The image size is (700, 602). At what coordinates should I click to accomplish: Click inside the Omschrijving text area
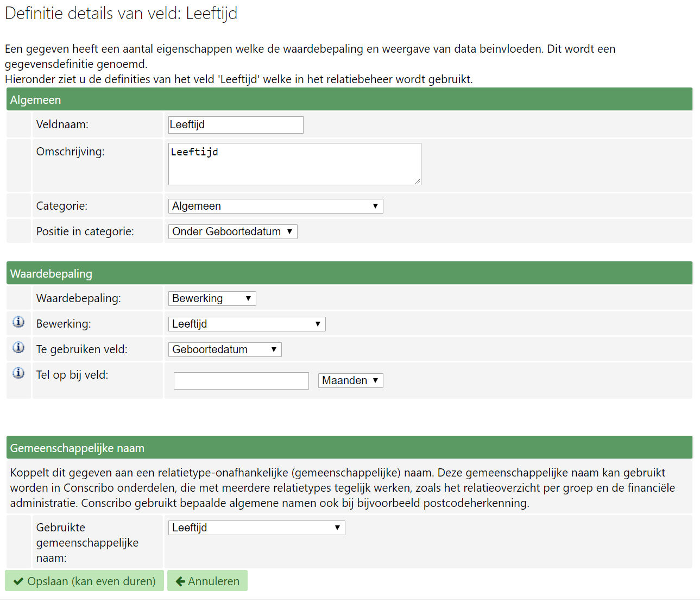coord(294,164)
